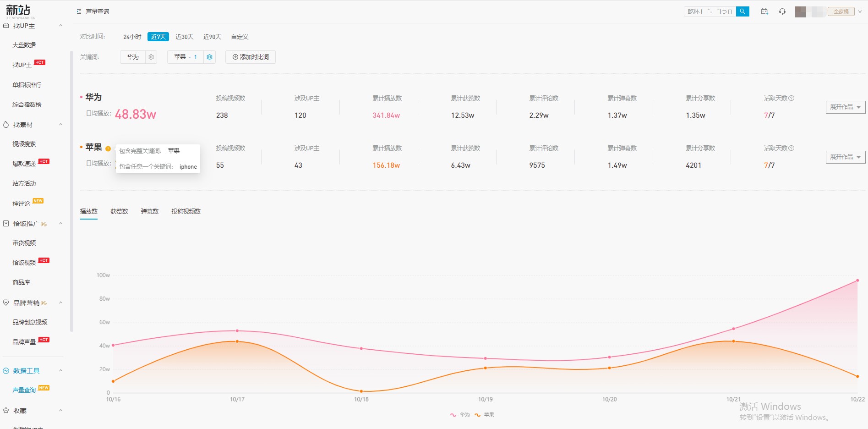The width and height of the screenshot is (868, 429).
Task: Open 神评论 in sidebar
Action: (21, 203)
